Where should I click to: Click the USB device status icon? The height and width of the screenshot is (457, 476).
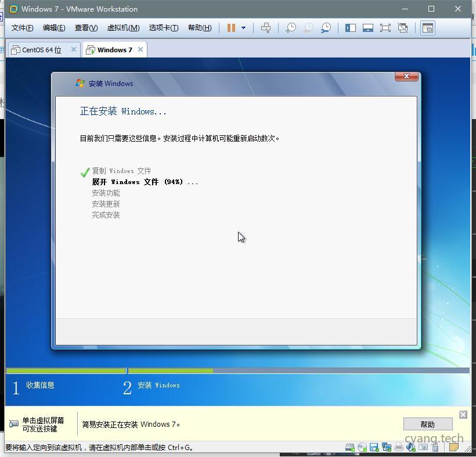(x=422, y=447)
